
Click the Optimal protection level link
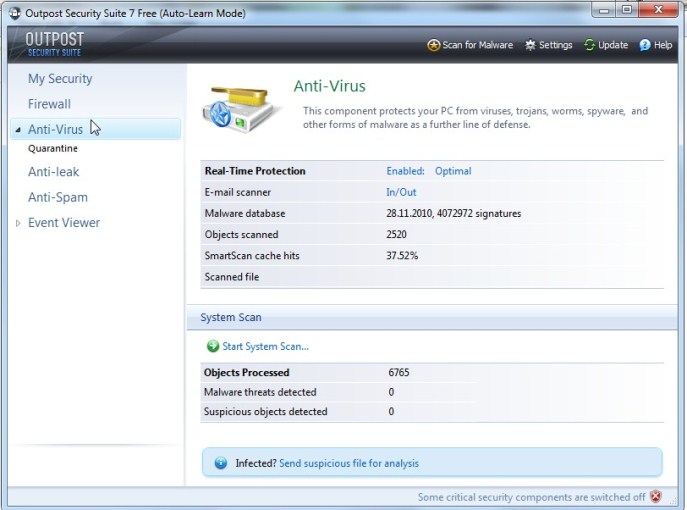point(453,171)
